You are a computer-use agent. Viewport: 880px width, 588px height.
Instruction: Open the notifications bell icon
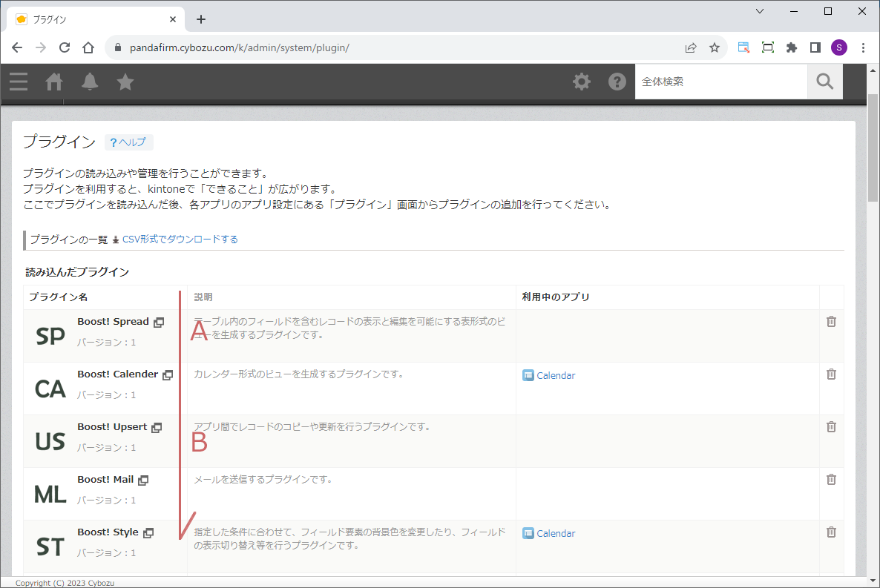click(x=90, y=82)
